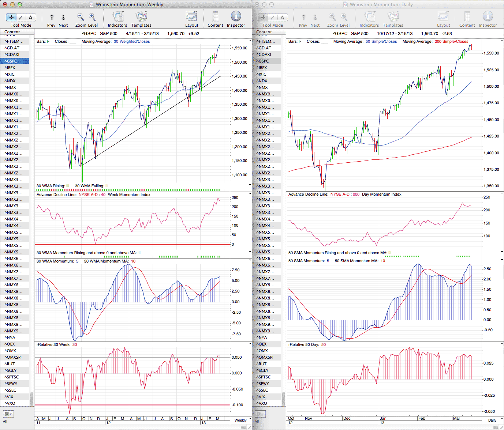Select ^NYA symbol in Daily list
504x430 pixels.
[266, 337]
